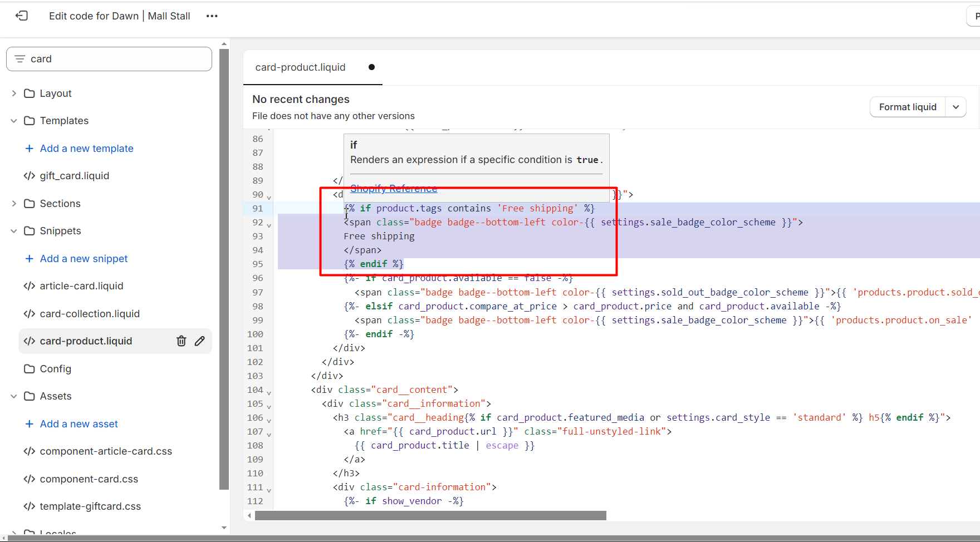
Task: Click plus icon beside Add a new template
Action: [x=30, y=149]
